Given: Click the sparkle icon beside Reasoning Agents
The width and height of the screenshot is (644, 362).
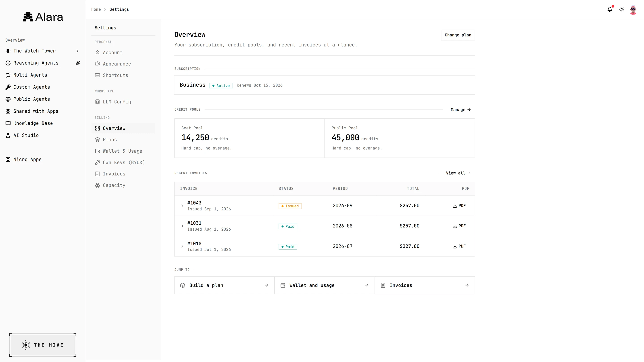Looking at the screenshot, I should click(x=78, y=63).
